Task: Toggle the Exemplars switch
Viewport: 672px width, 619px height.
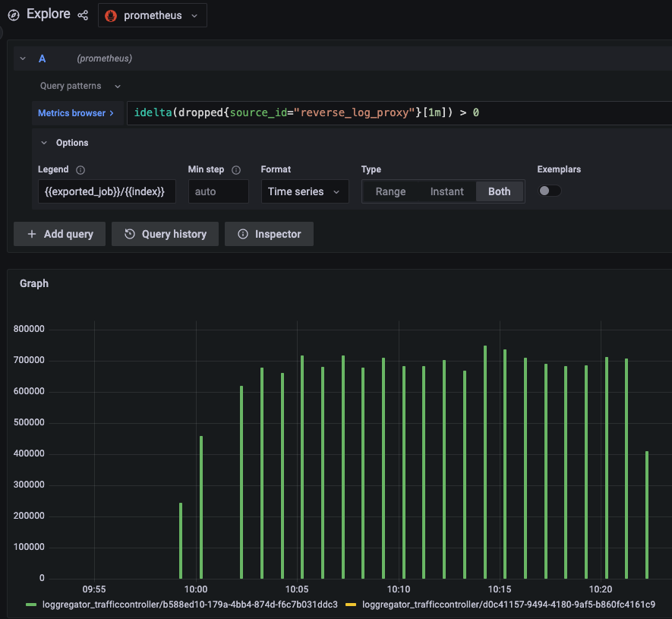Action: pyautogui.click(x=550, y=191)
